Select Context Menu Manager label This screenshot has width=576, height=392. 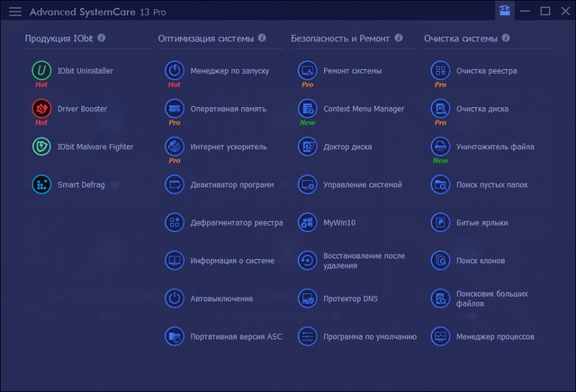tap(364, 109)
